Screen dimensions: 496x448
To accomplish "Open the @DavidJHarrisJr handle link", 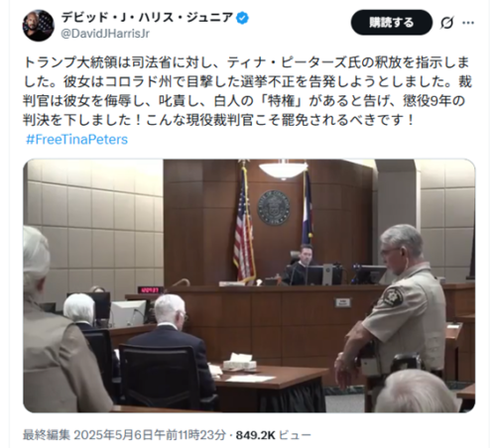I will (105, 34).
